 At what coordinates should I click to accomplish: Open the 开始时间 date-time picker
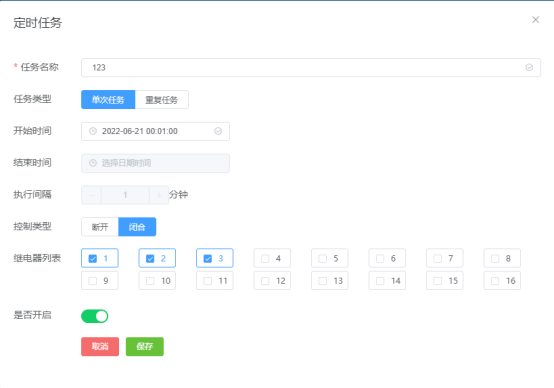(x=155, y=131)
